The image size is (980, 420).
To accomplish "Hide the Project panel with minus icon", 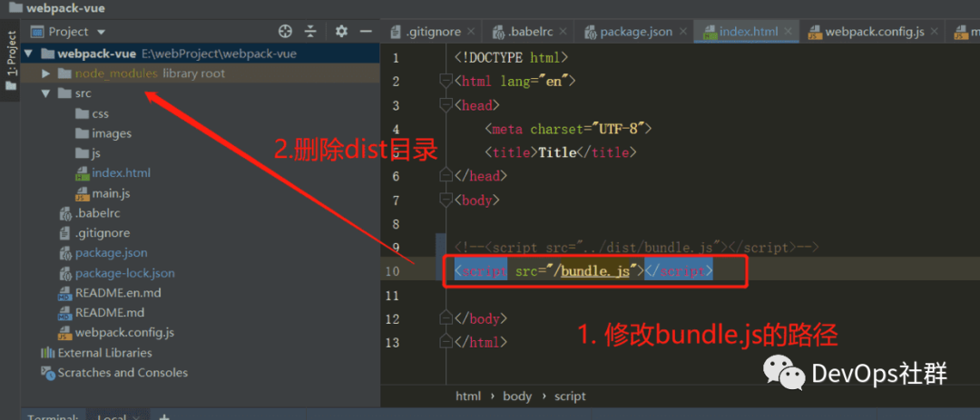I will point(367,31).
